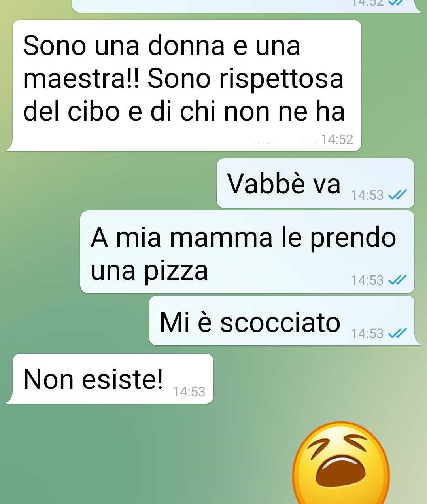Tap double-check icon on the pizza message
The image size is (427, 504).
[x=397, y=280]
